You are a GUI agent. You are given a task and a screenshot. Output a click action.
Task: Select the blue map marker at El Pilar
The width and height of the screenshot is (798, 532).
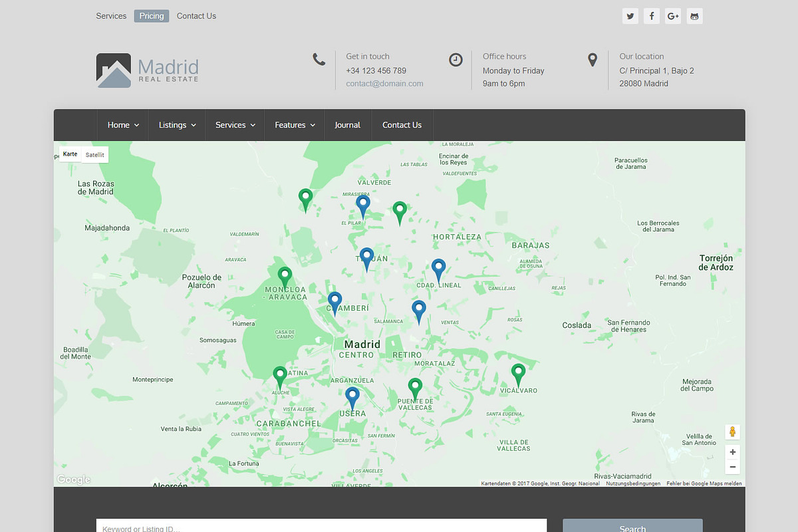tap(362, 206)
